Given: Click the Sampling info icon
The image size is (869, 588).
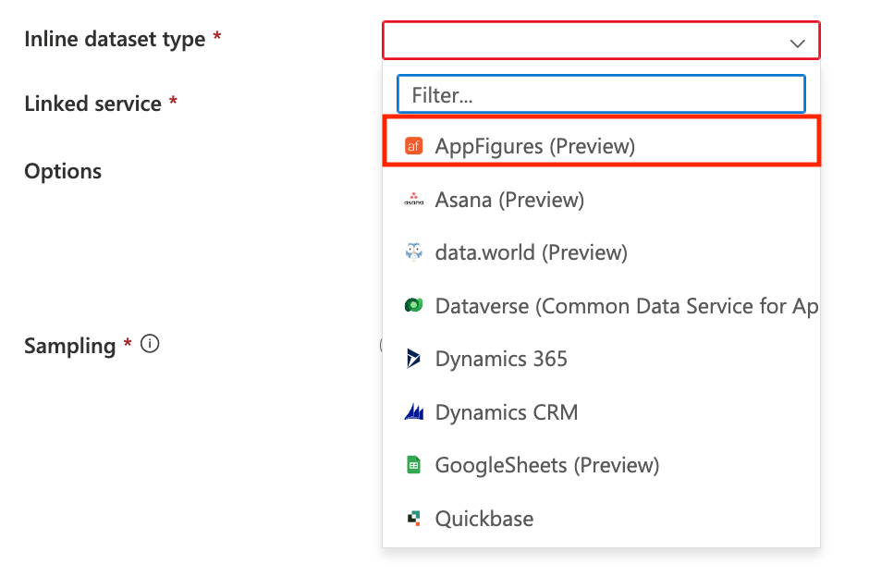Looking at the screenshot, I should tap(150, 344).
